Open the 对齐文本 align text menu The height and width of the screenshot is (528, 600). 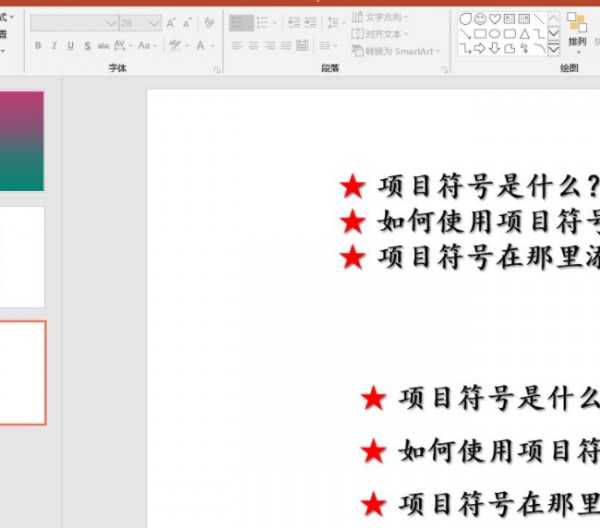(x=380, y=34)
